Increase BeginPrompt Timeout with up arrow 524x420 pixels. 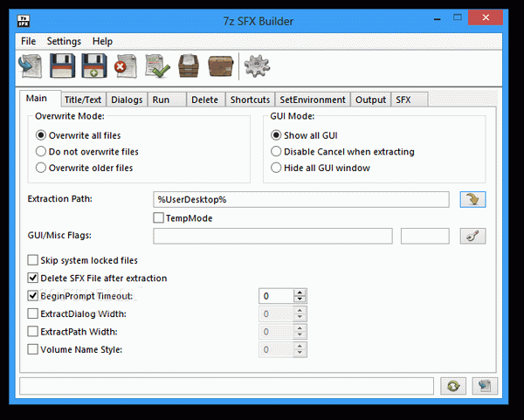300,293
